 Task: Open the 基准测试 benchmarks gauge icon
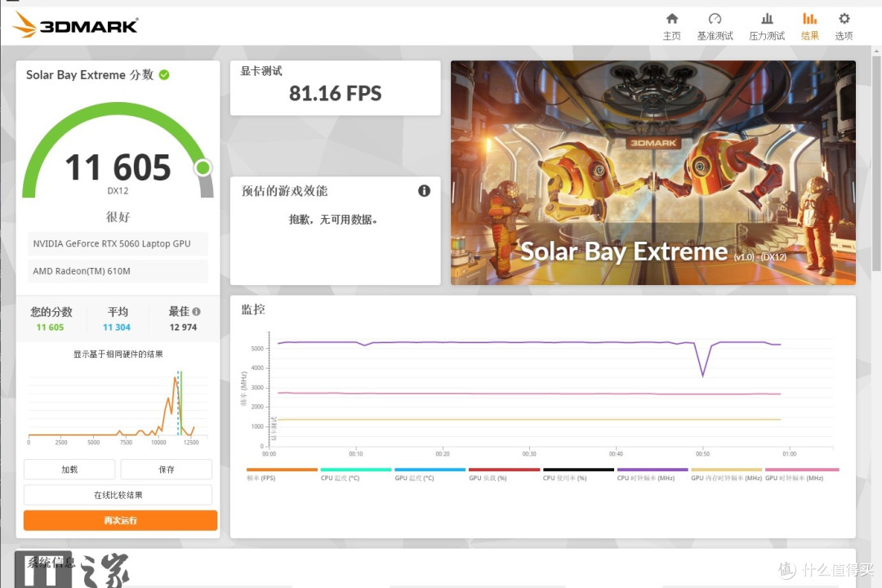tap(715, 19)
